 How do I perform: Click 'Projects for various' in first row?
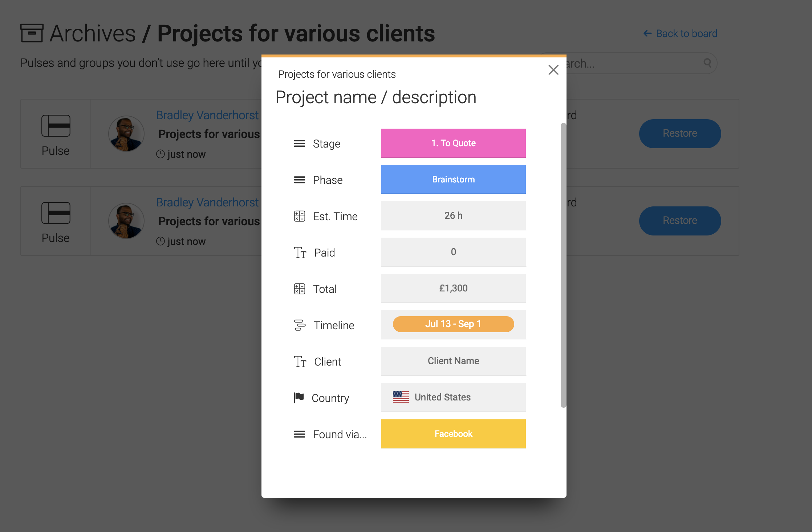pyautogui.click(x=209, y=134)
